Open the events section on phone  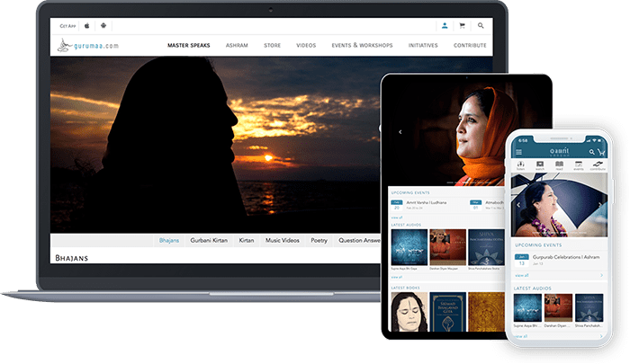pyautogui.click(x=578, y=165)
